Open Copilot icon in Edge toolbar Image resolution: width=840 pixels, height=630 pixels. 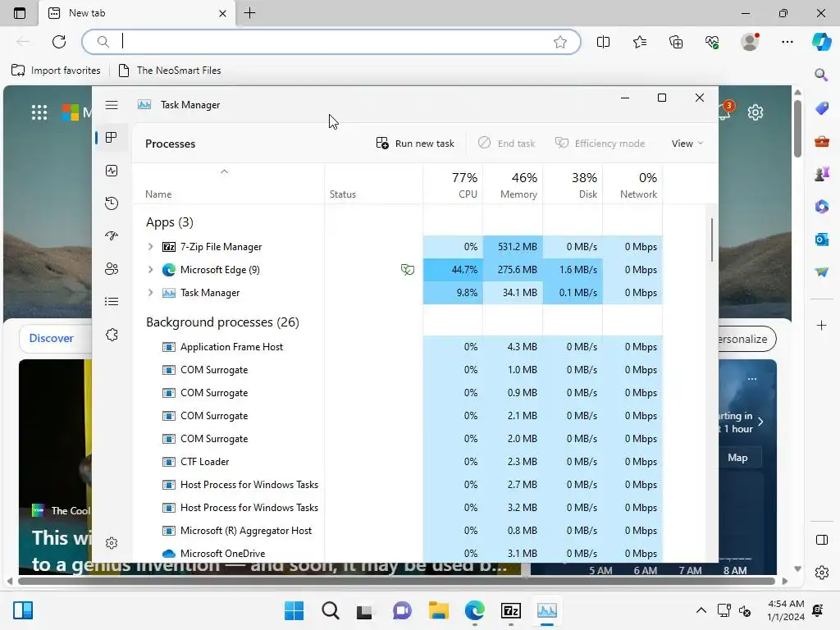[x=821, y=42]
